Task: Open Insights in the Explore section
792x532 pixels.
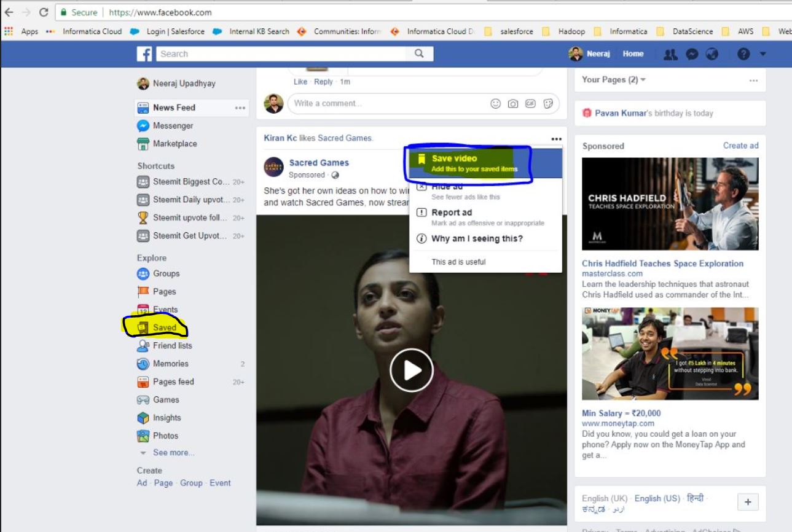Action: (159, 418)
